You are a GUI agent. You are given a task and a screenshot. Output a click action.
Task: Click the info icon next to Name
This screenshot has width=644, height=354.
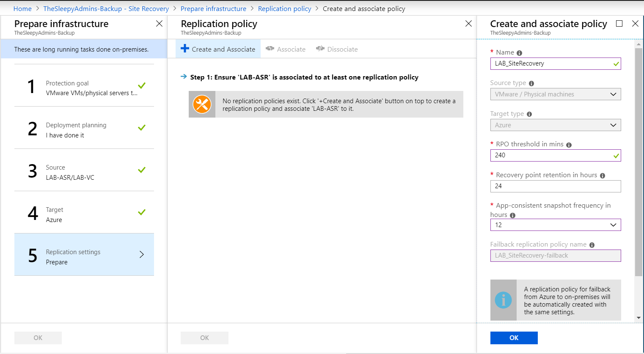click(x=519, y=53)
